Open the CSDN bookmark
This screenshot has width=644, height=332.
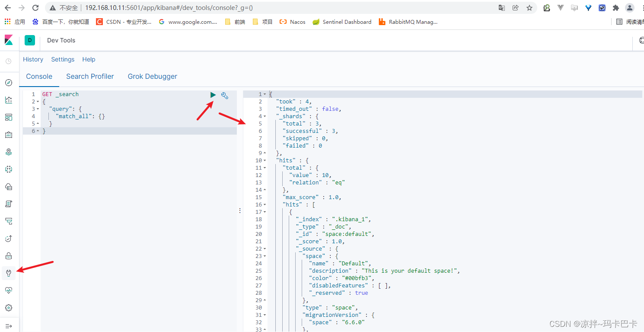[124, 22]
